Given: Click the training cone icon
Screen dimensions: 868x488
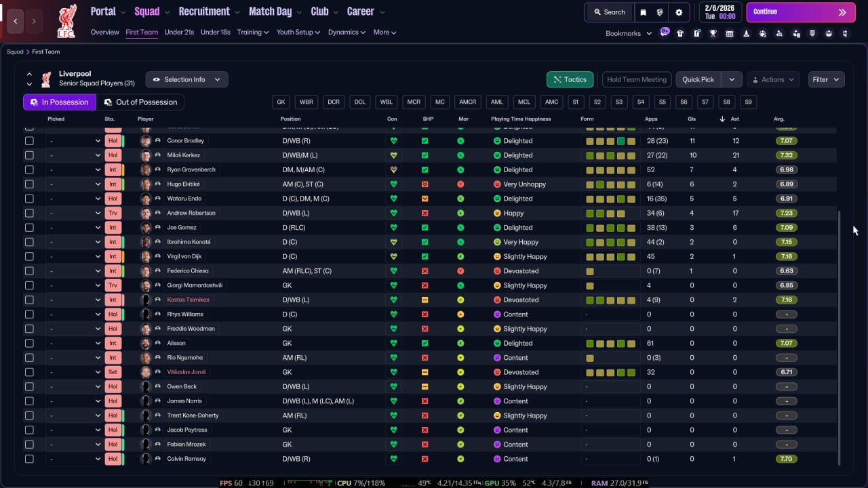Looking at the screenshot, I should point(747,33).
